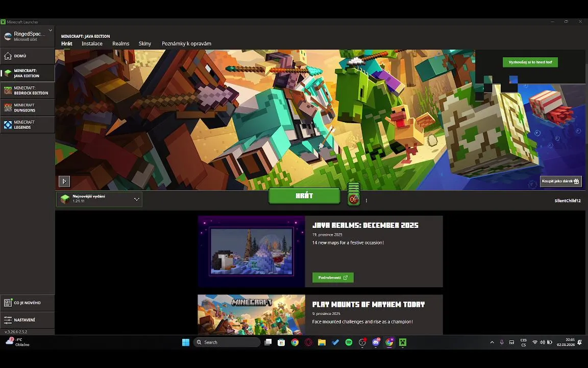Click the CES CS language indicator
The height and width of the screenshot is (368, 588).
[x=524, y=342]
